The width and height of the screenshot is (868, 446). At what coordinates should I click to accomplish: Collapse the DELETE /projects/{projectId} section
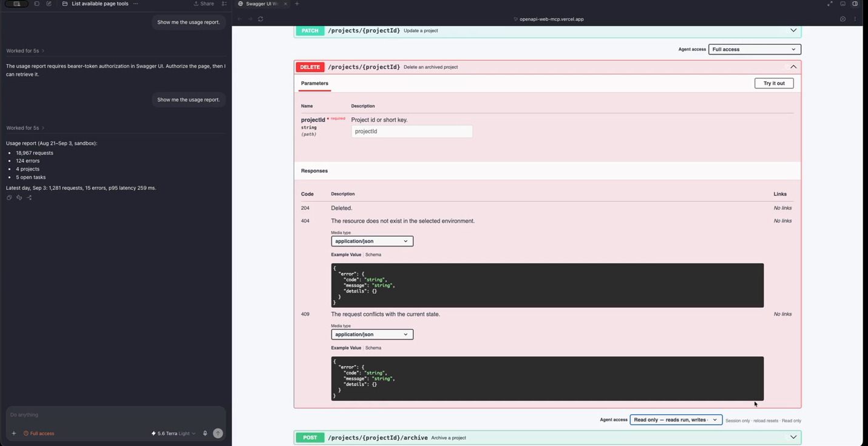pos(548,67)
